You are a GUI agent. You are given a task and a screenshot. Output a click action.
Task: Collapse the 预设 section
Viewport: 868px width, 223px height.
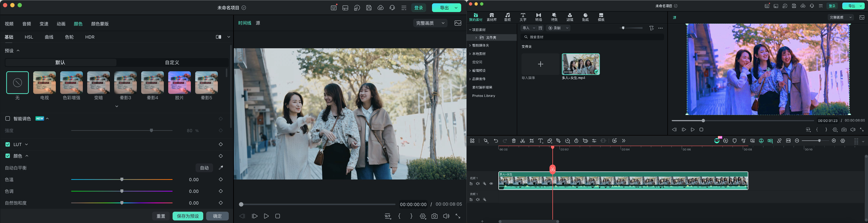tap(18, 51)
